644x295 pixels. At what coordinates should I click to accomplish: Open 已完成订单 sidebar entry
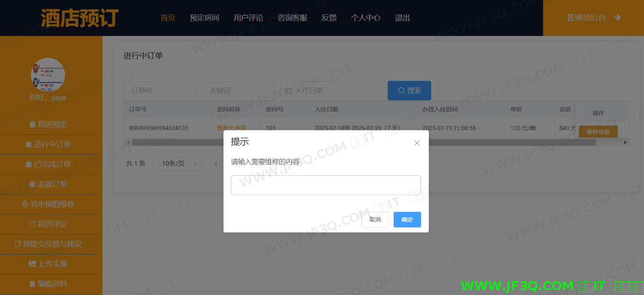pyautogui.click(x=48, y=165)
